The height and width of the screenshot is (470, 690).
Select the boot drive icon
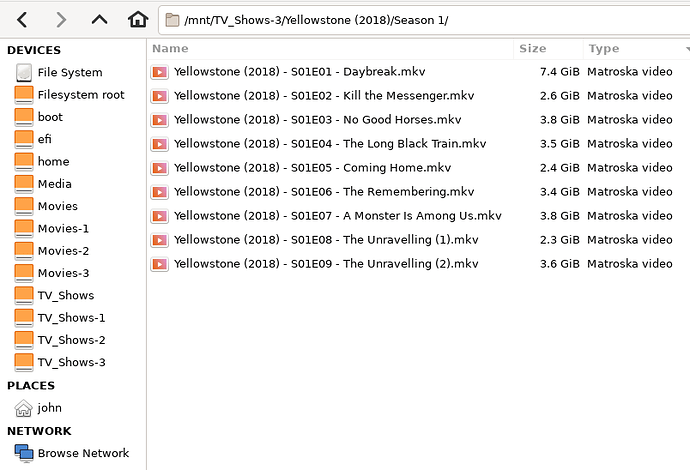tap(24, 117)
